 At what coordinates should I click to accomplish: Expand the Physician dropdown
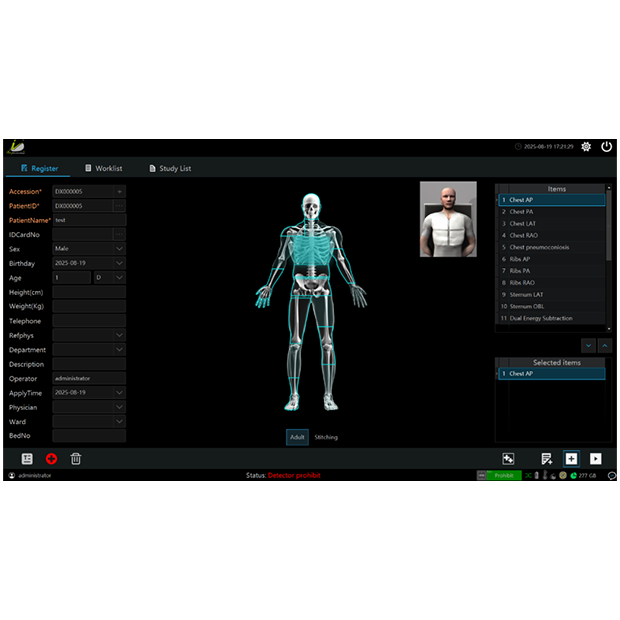(x=119, y=407)
